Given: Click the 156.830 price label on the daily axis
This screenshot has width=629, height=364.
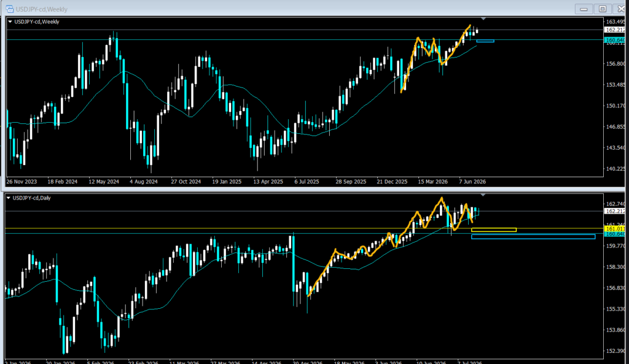Looking at the screenshot, I should click(x=615, y=288).
